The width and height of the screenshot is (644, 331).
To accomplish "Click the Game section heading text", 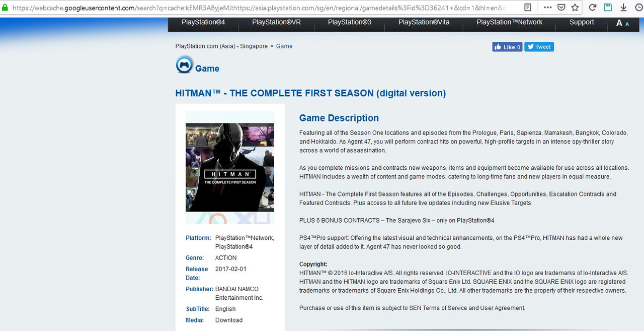I will point(207,69).
